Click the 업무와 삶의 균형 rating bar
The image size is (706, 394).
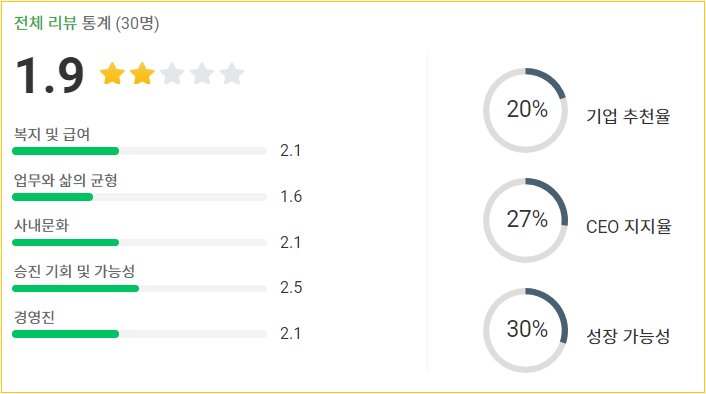140,197
